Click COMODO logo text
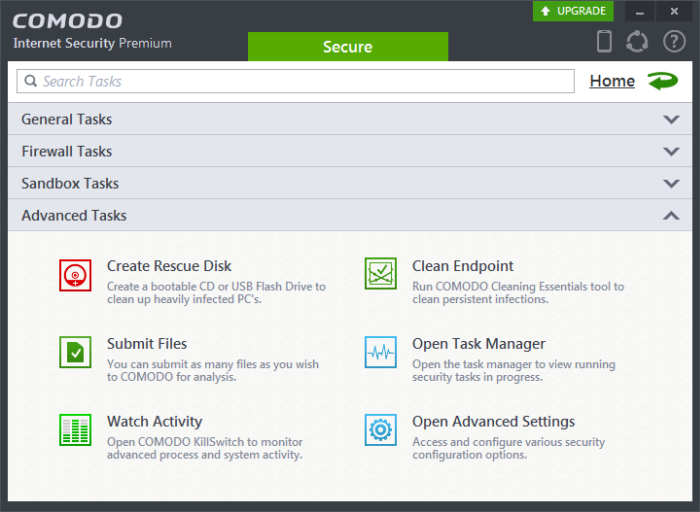Viewport: 700px width, 512px height. (67, 21)
